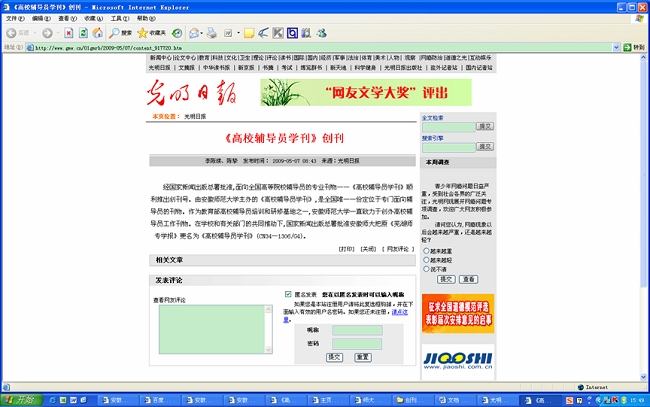Screen dimensions: 650x407
Task: Refresh the page with the green arrows icon
Action: tap(83, 33)
